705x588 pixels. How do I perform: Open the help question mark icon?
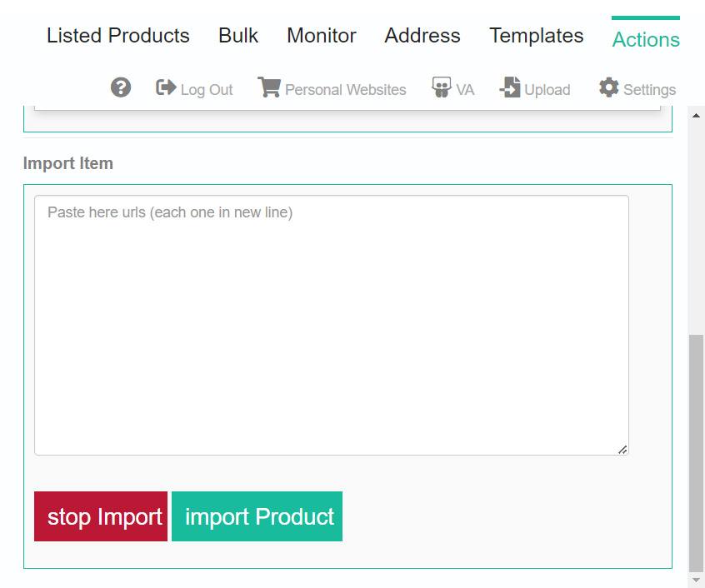pyautogui.click(x=121, y=87)
